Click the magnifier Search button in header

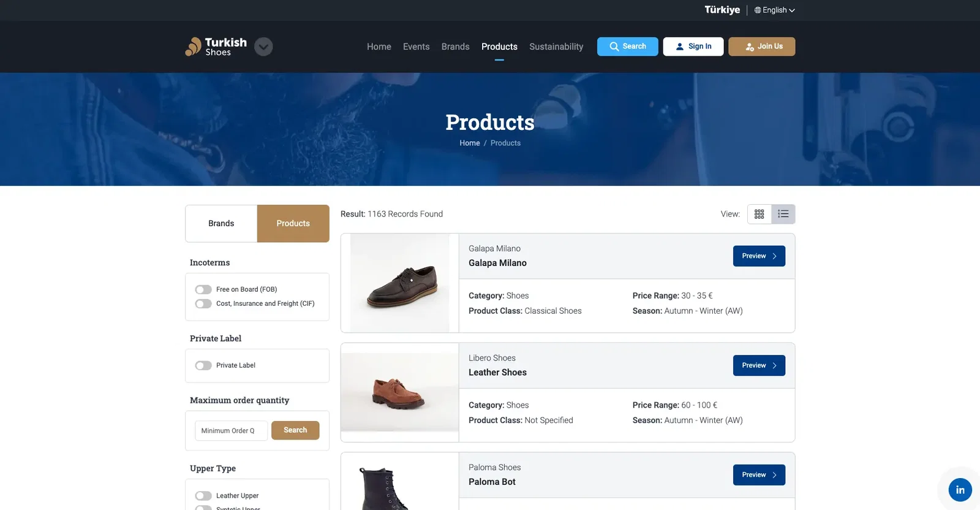pyautogui.click(x=627, y=47)
